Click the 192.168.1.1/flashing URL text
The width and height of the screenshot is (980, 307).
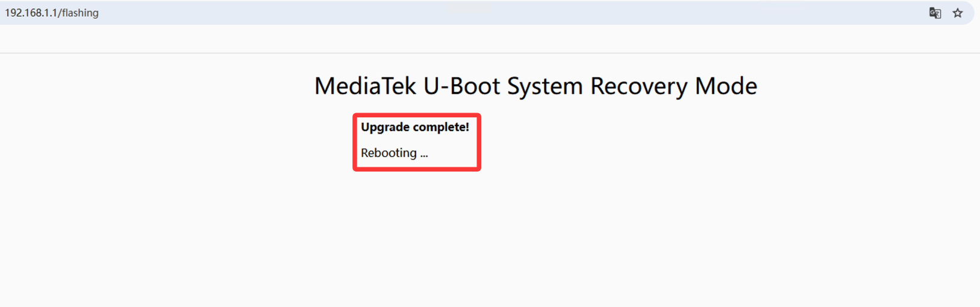52,13
